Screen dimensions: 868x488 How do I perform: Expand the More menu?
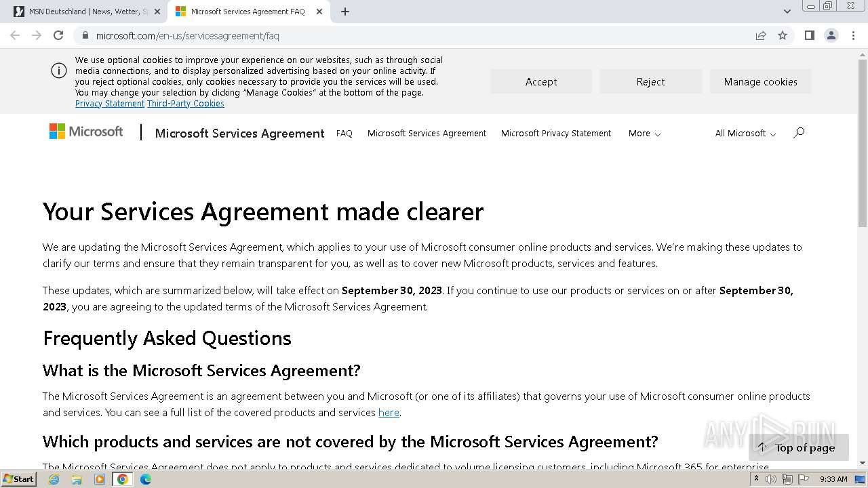point(644,134)
